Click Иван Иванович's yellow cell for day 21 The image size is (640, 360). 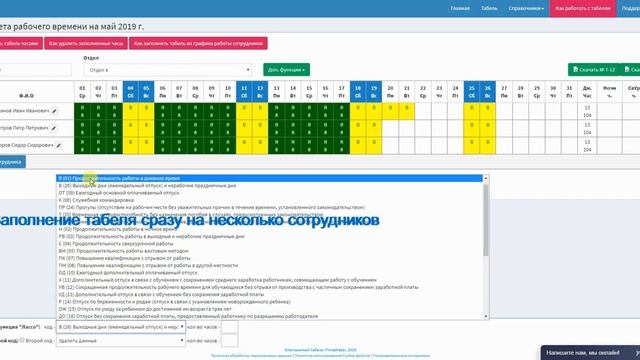coord(407,111)
